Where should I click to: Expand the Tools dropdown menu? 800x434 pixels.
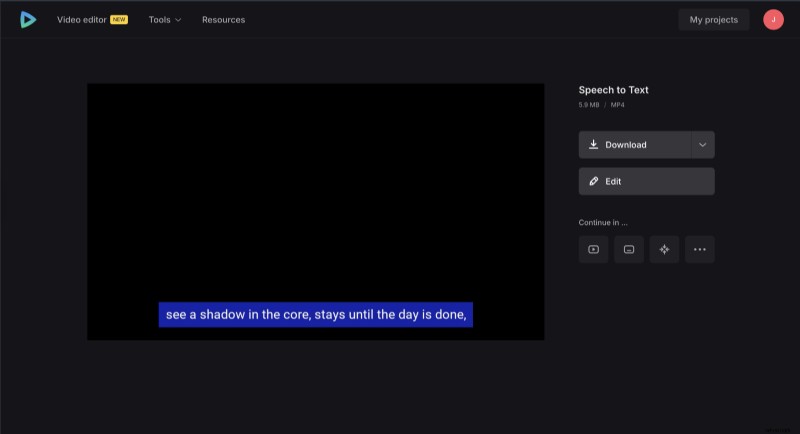[x=165, y=19]
